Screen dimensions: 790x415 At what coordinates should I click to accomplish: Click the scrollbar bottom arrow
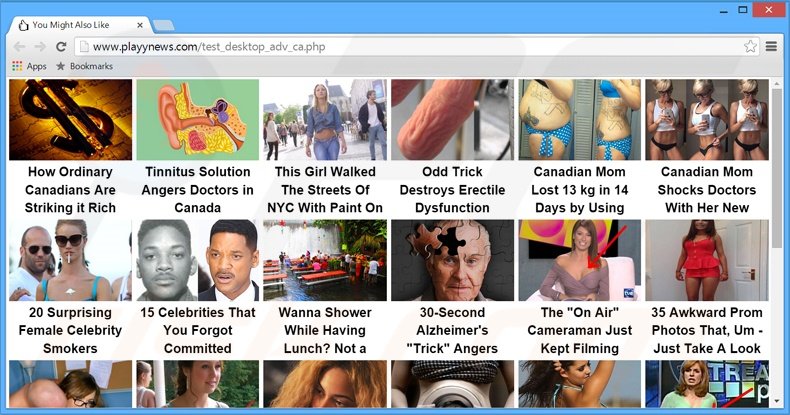(777, 401)
